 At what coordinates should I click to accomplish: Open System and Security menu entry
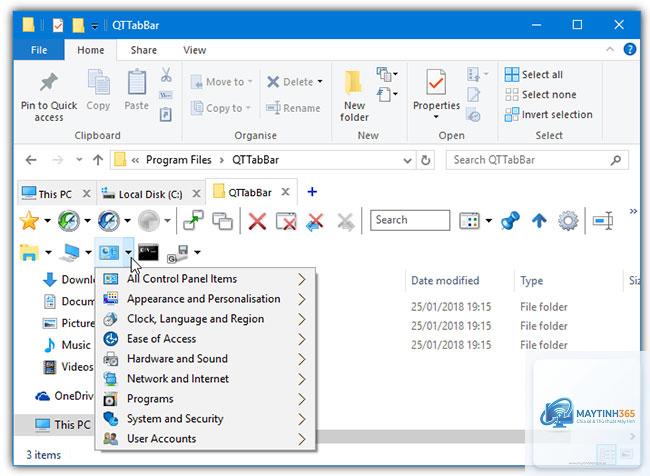(x=206, y=419)
